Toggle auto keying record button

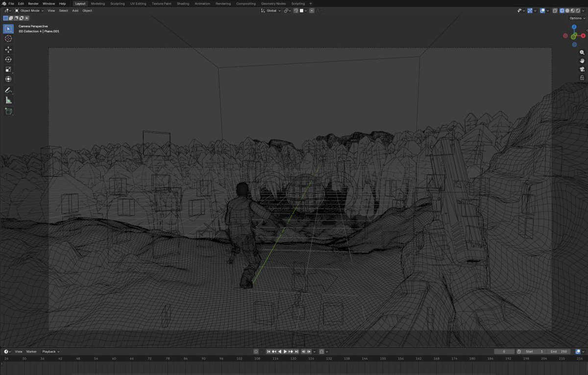[x=256, y=351]
